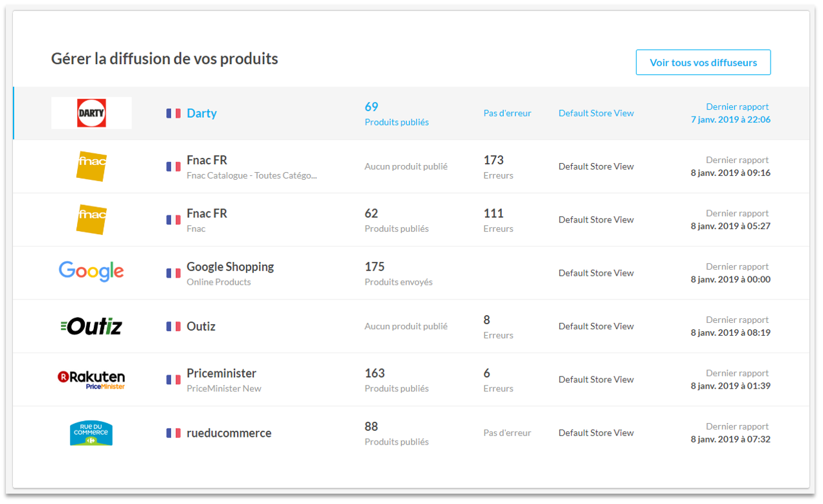Viewport: 823px width, 504px height.
Task: Click the French flag beside Priceminister
Action: [174, 380]
